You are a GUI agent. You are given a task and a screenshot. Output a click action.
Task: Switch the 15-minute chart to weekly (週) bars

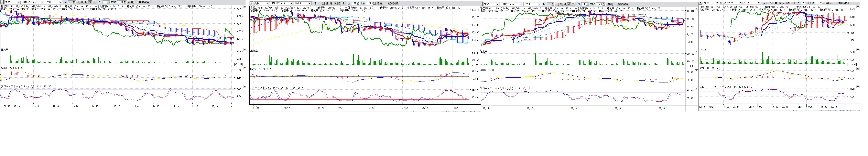coord(331,3)
